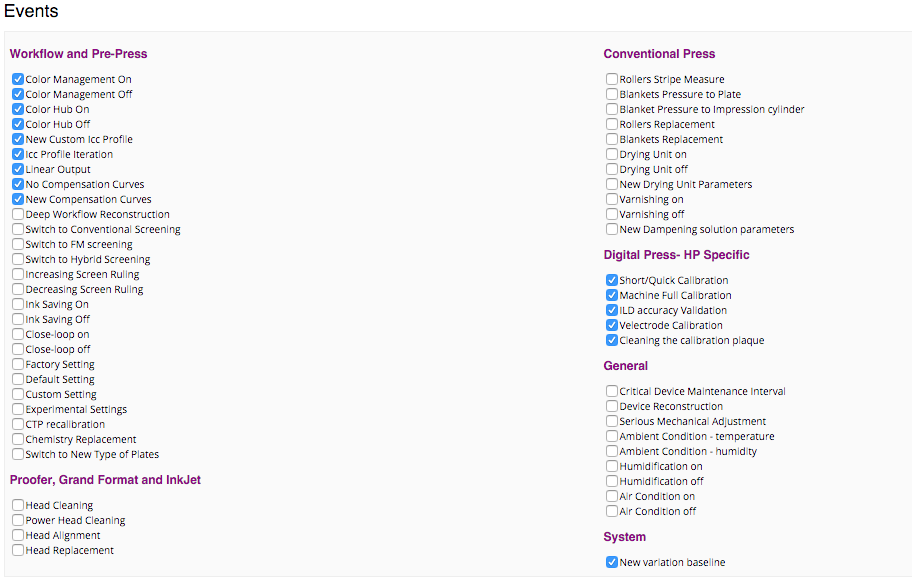Check Switch to FM screening
Viewport: 912px width, 583px height.
click(18, 244)
